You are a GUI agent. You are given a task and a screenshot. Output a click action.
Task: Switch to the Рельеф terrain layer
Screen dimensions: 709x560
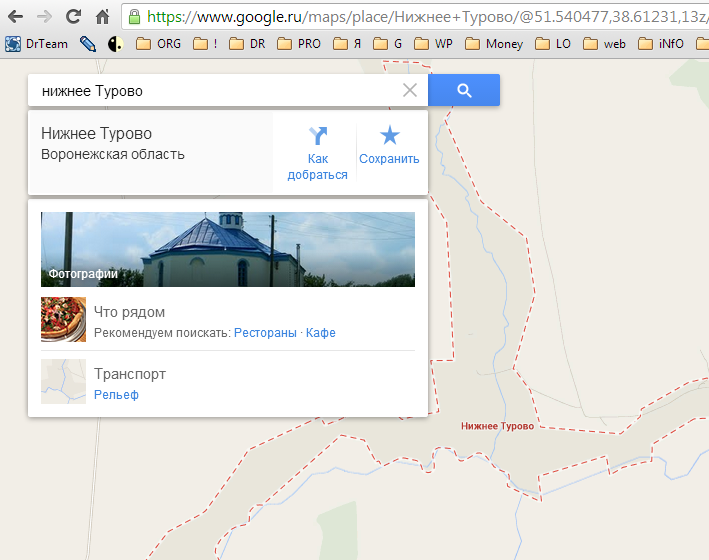tap(116, 395)
